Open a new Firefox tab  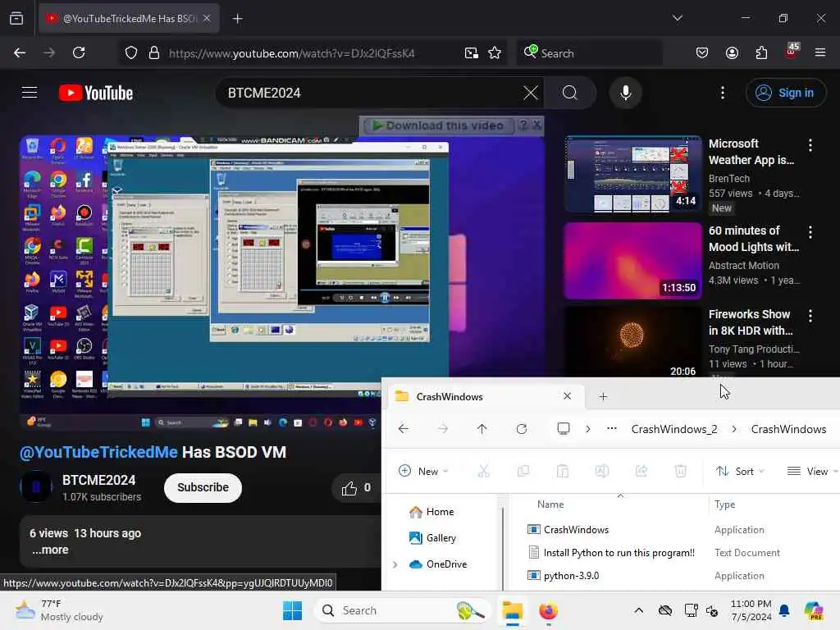point(237,19)
